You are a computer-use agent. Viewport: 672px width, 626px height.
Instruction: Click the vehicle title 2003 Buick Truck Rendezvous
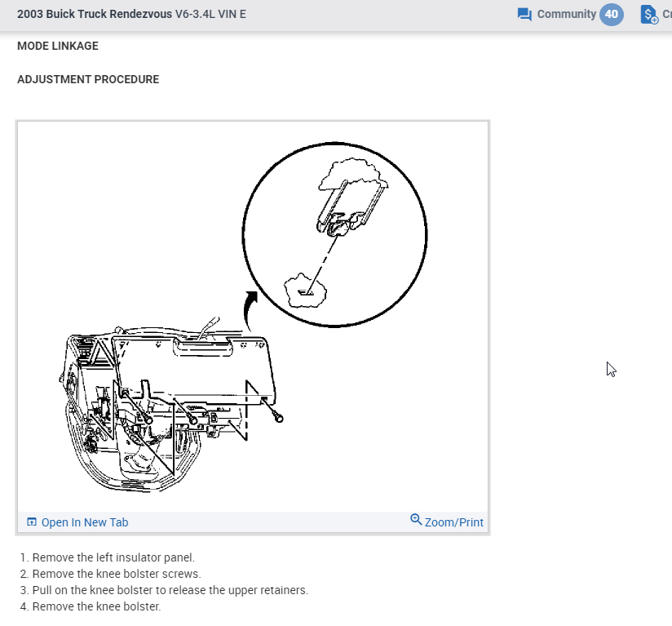pyautogui.click(x=95, y=14)
